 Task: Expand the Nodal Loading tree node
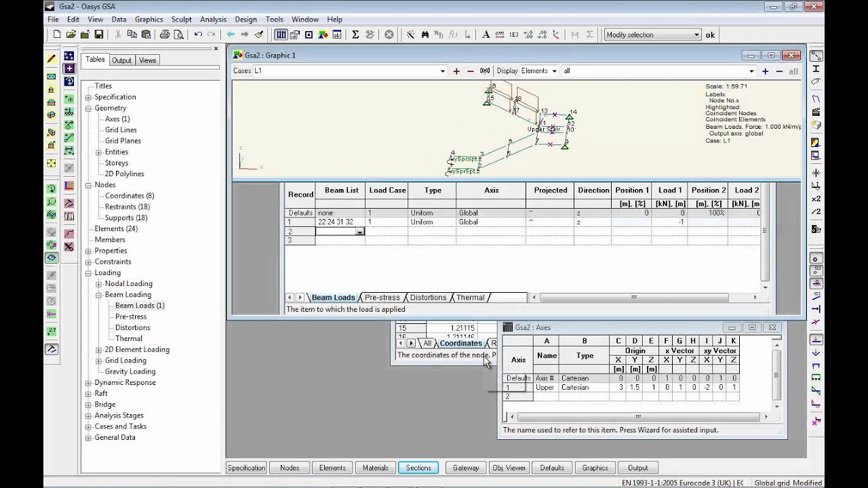(x=98, y=283)
